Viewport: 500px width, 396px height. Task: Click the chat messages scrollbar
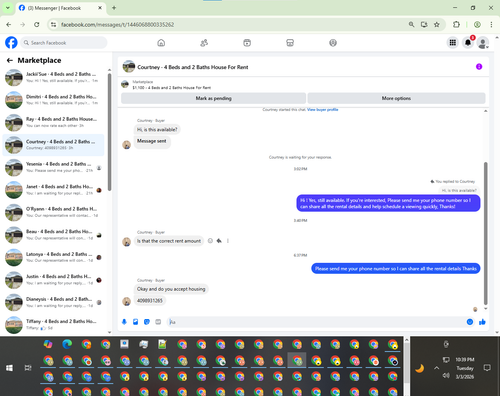486,233
